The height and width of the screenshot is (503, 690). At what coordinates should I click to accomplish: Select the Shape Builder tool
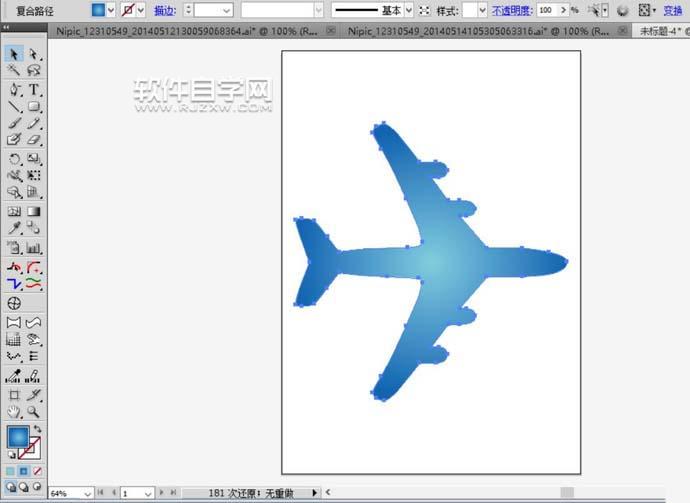pos(14,192)
